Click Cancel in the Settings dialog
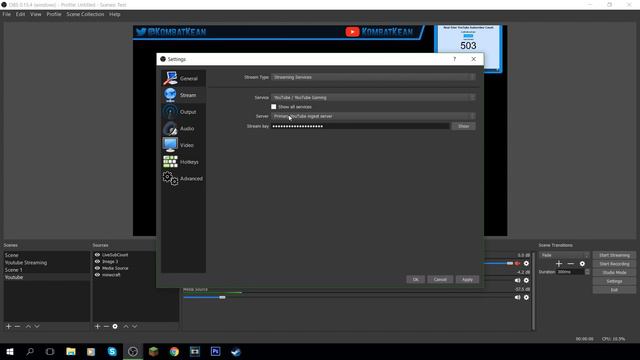This screenshot has width=640, height=360. 440,279
